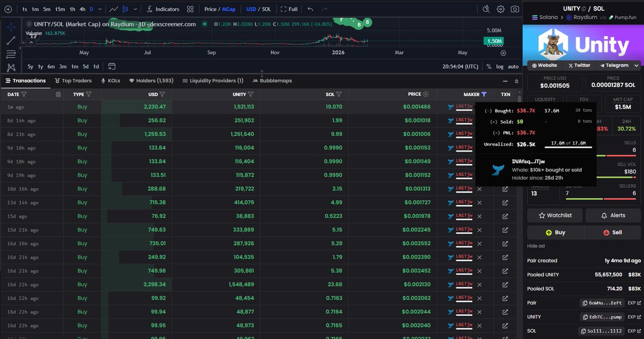Set chart range to 5y
The image size is (644, 339).
pyautogui.click(x=31, y=67)
